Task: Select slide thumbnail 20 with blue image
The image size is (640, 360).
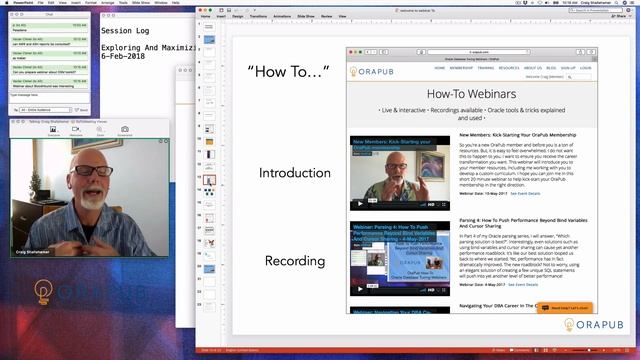Action: [x=209, y=269]
